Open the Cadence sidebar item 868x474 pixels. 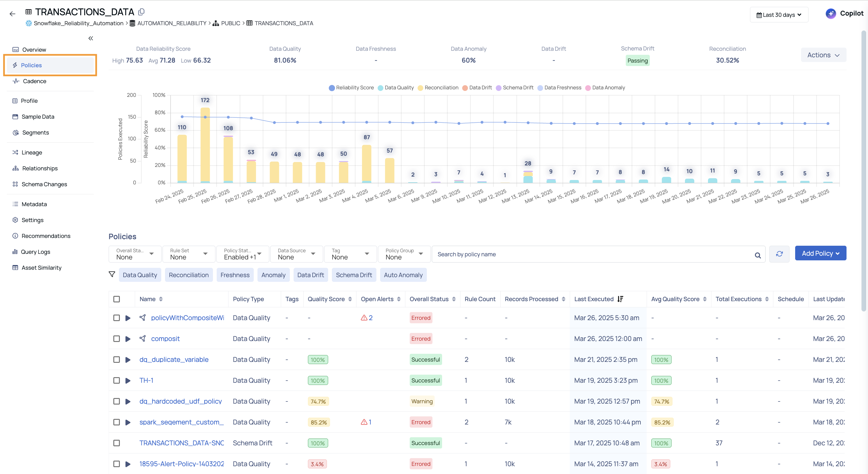(34, 81)
